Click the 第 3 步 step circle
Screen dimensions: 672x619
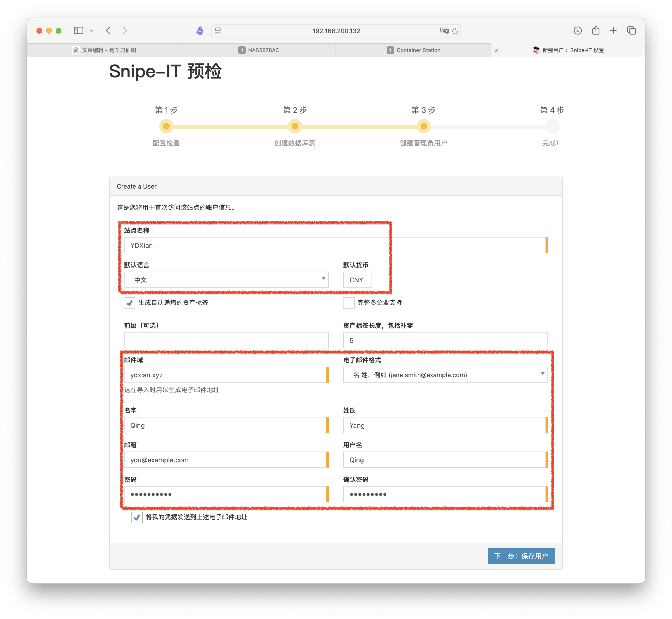[x=423, y=126]
